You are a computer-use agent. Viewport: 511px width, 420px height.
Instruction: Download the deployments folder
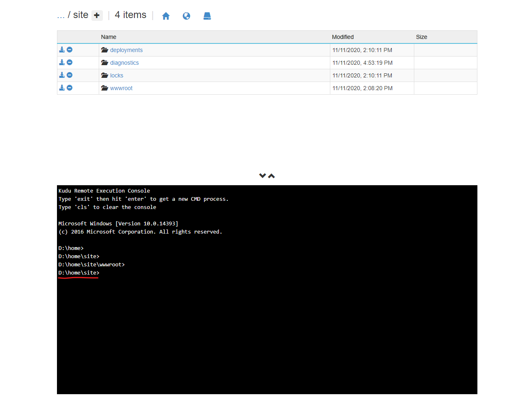pos(62,50)
